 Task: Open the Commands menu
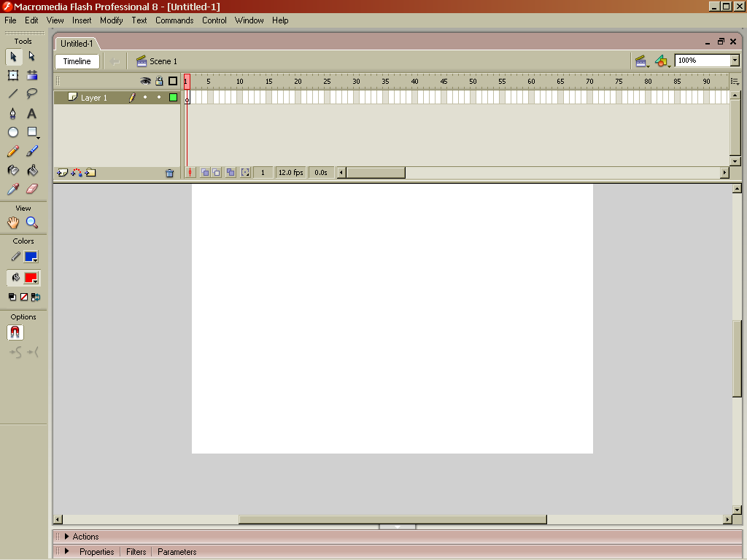coord(174,20)
